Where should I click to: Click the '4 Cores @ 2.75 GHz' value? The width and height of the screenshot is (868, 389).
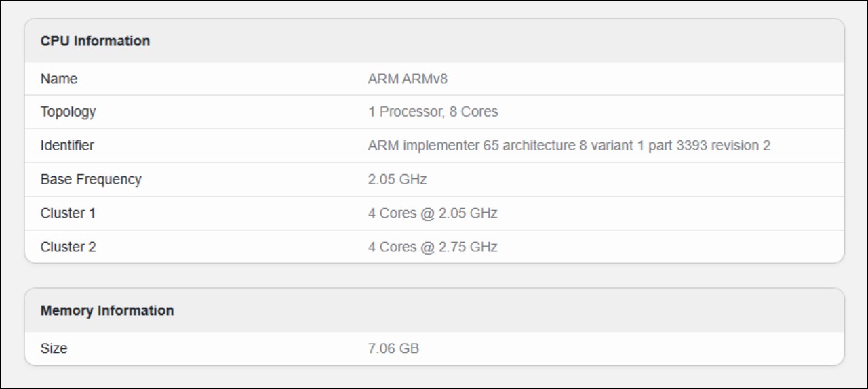coord(433,247)
